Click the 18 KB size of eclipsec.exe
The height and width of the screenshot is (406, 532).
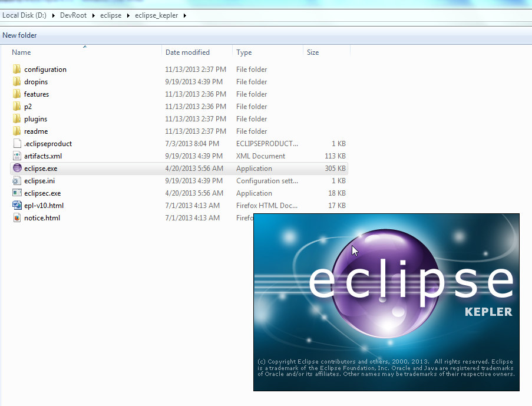[x=337, y=193]
